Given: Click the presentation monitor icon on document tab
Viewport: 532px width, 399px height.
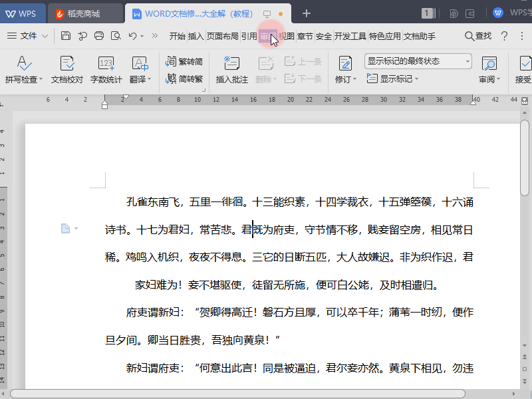Looking at the screenshot, I should point(267,14).
